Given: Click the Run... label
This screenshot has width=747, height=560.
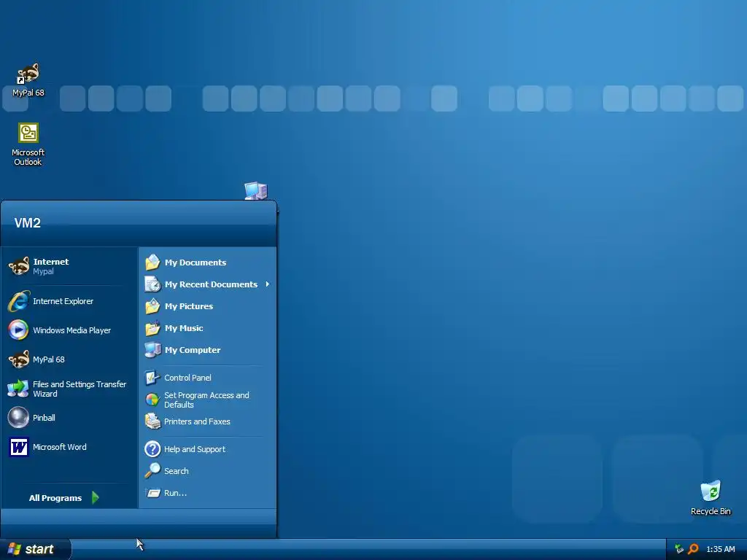Looking at the screenshot, I should [x=175, y=493].
